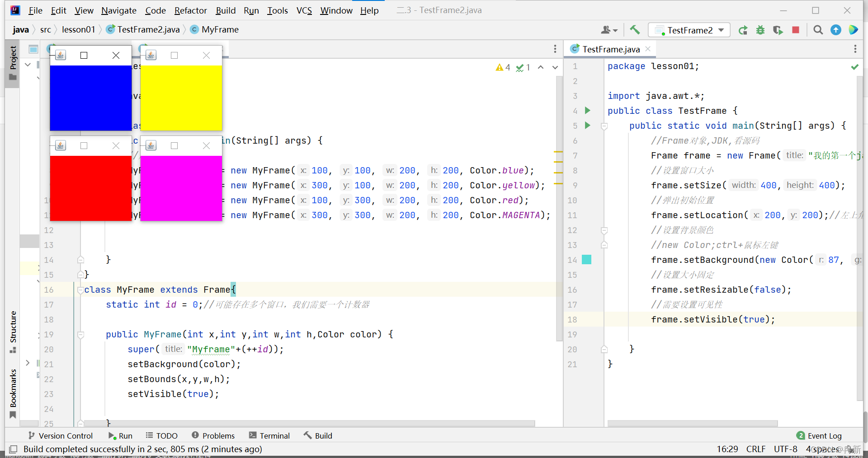Open the user account icon in toolbar
This screenshot has width=868, height=458.
click(x=609, y=30)
